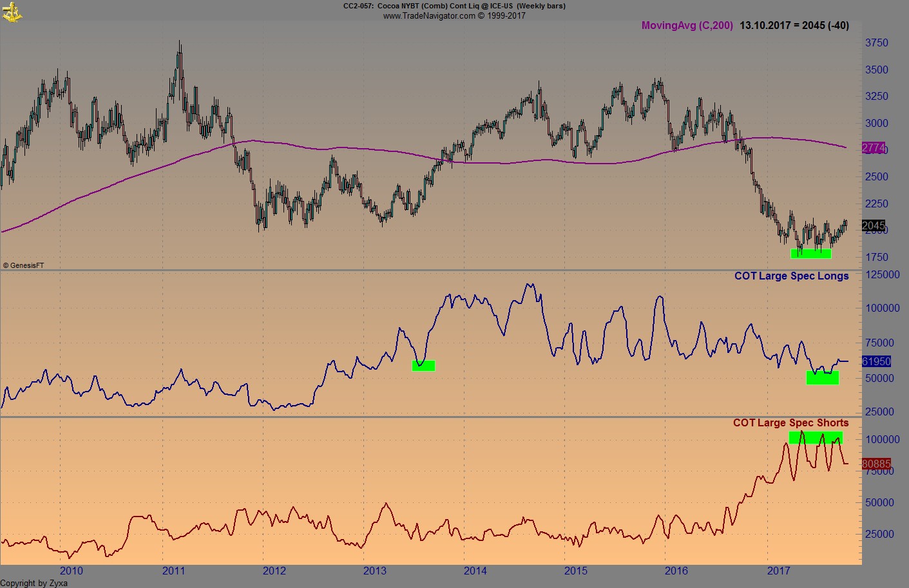Expand the date readout 13.10.2017 = 2045

click(796, 26)
